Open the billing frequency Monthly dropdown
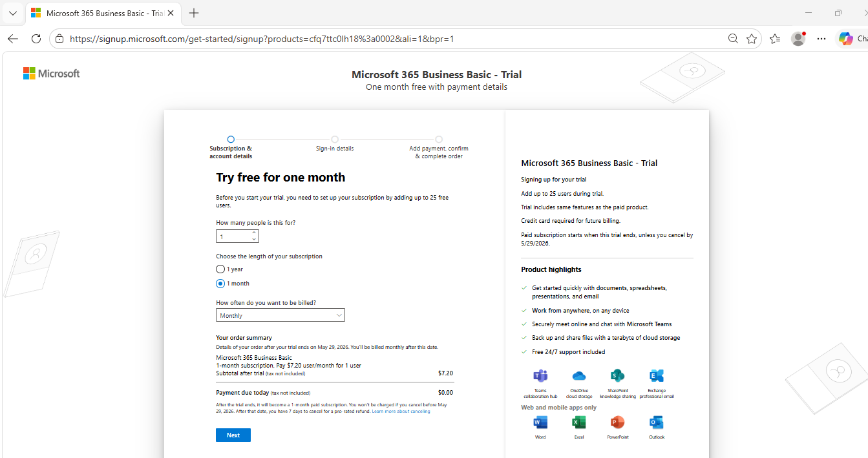This screenshot has height=458, width=868. pyautogui.click(x=281, y=315)
